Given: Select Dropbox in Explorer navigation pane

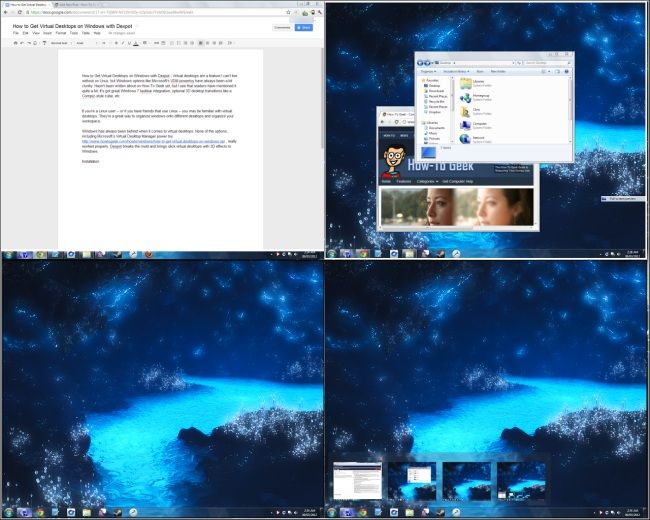Looking at the screenshot, I should click(433, 112).
